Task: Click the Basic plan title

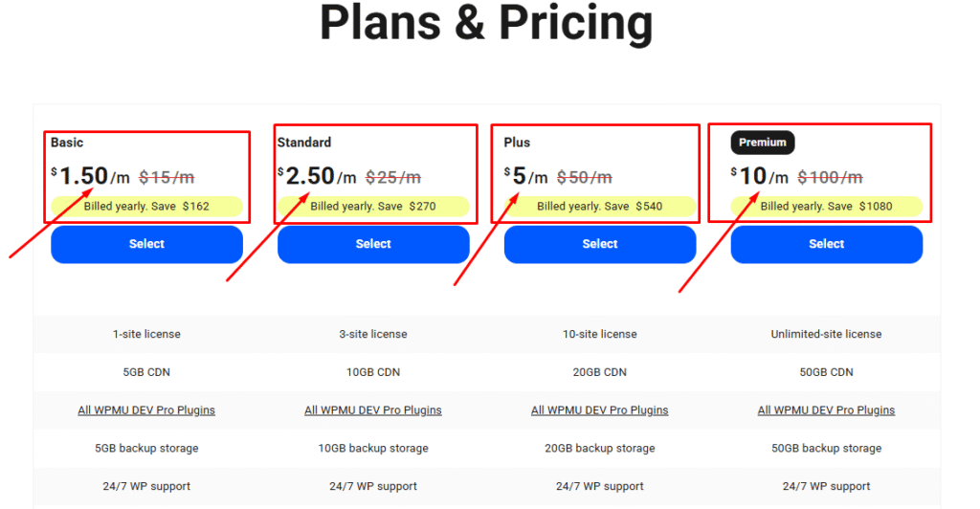Action: [67, 143]
